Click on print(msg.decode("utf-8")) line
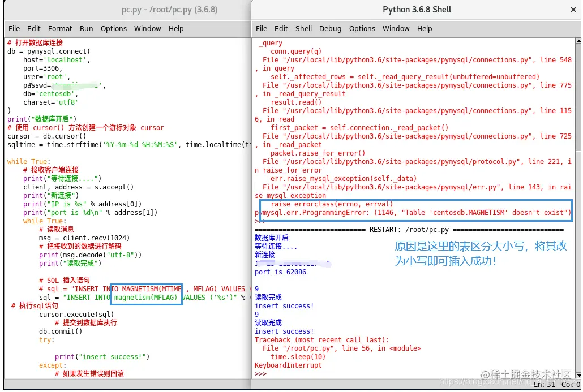Image resolution: width=583 pixels, height=392 pixels. click(x=91, y=255)
